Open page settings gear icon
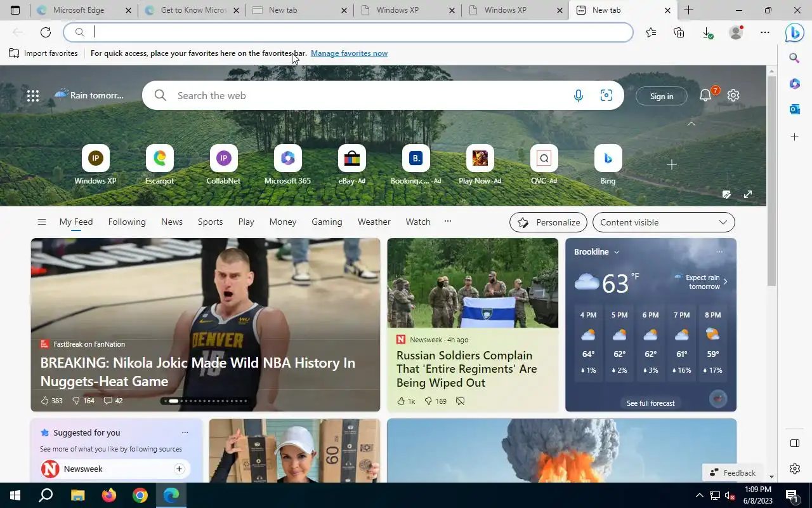Screen dimensions: 812x508 click(x=733, y=95)
